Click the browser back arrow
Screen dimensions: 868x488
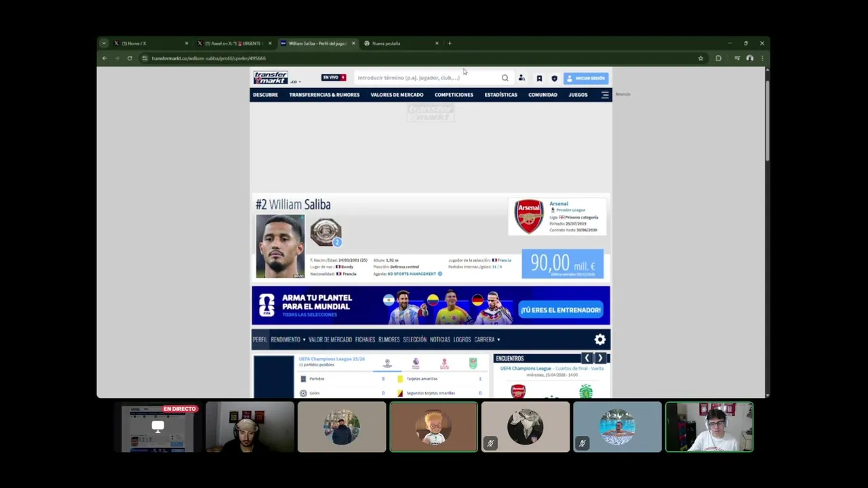[x=104, y=58]
